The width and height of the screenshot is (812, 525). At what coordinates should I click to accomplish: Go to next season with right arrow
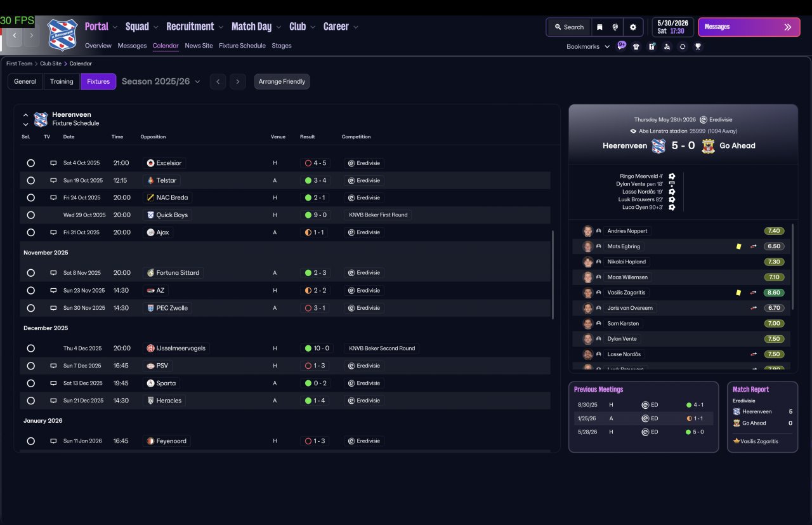click(x=238, y=81)
